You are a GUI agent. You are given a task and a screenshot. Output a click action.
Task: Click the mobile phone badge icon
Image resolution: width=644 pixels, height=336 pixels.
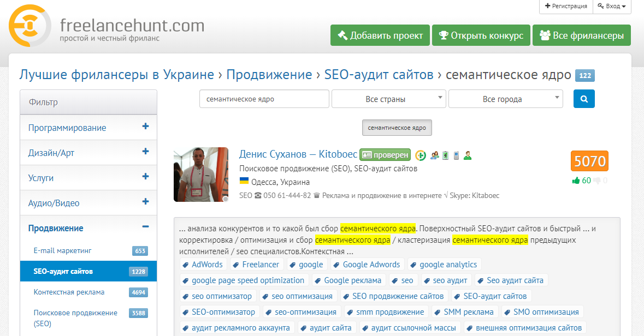[x=456, y=155]
